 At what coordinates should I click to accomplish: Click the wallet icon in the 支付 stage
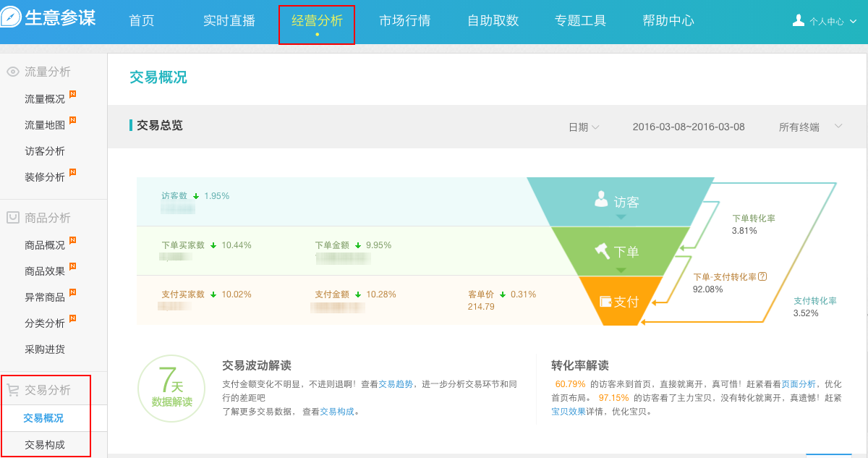point(605,301)
